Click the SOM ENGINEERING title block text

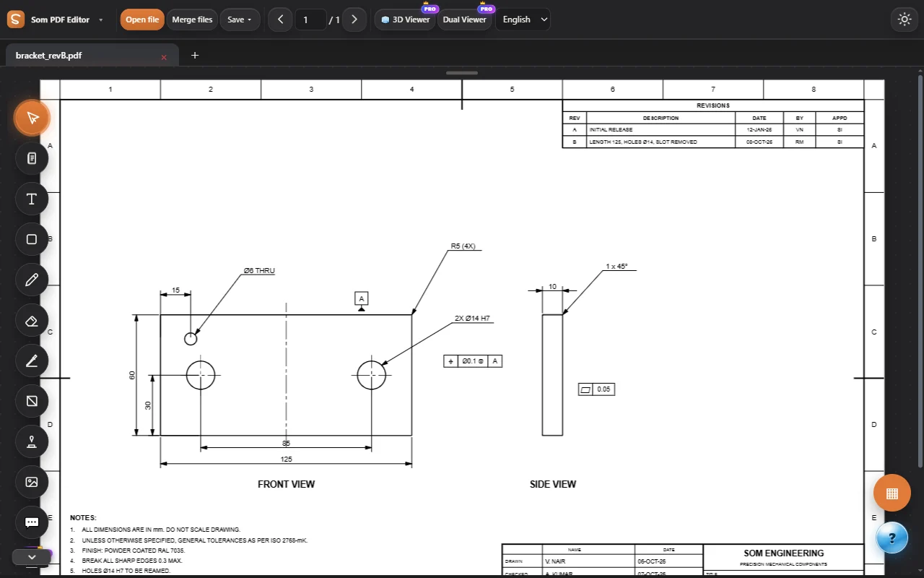point(784,553)
